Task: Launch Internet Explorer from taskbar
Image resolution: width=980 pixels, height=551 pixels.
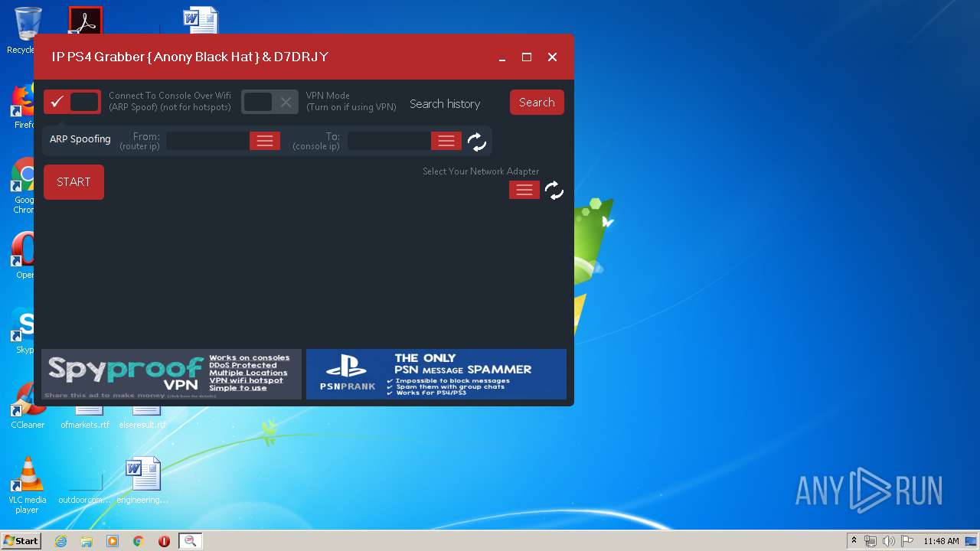Action: coord(60,541)
